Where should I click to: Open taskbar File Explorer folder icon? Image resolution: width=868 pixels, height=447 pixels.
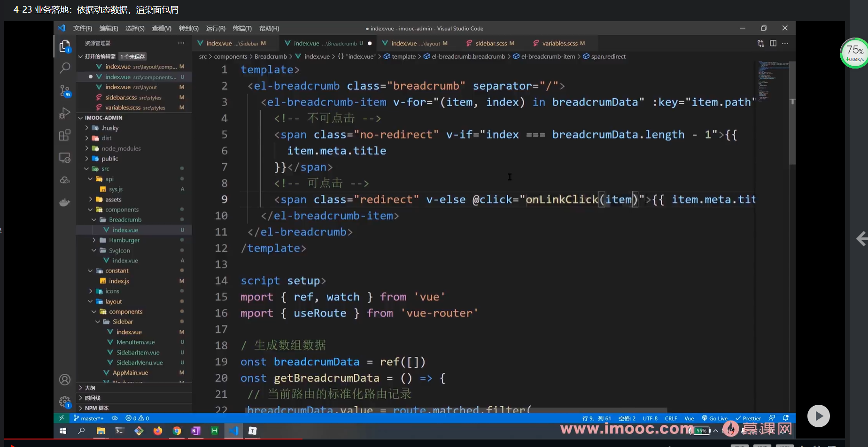tap(101, 431)
